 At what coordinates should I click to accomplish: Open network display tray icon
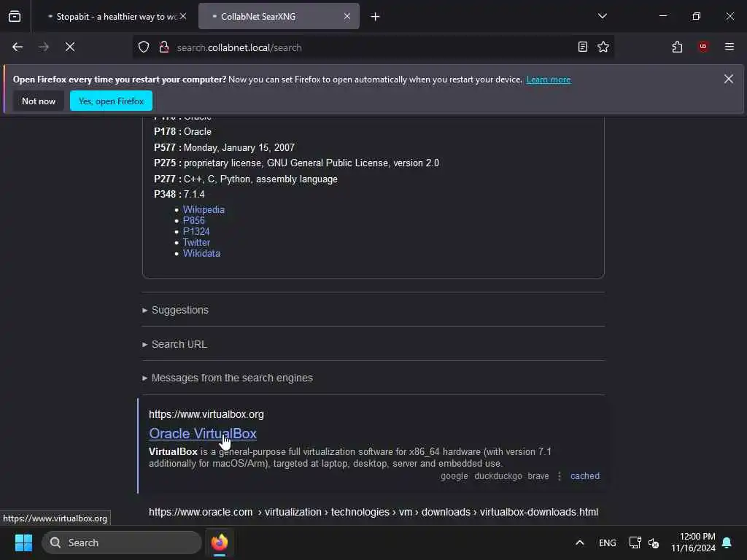coord(635,542)
